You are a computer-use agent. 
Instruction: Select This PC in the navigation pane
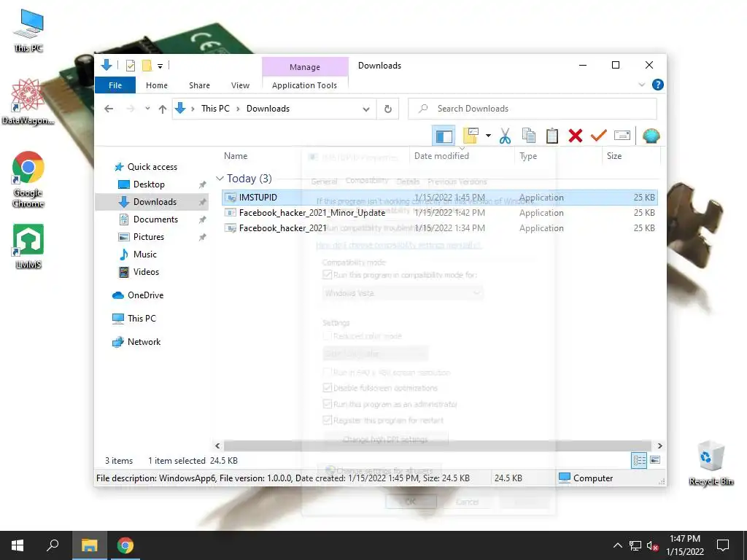point(134,319)
